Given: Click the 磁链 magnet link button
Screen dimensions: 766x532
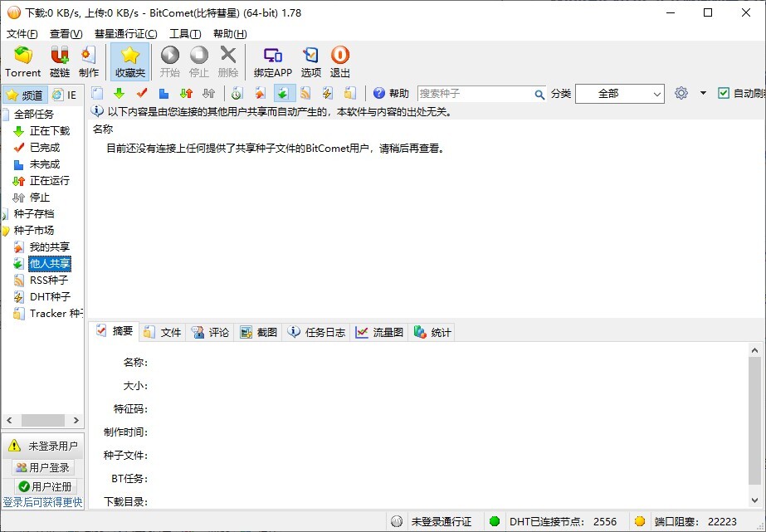Looking at the screenshot, I should tap(60, 62).
